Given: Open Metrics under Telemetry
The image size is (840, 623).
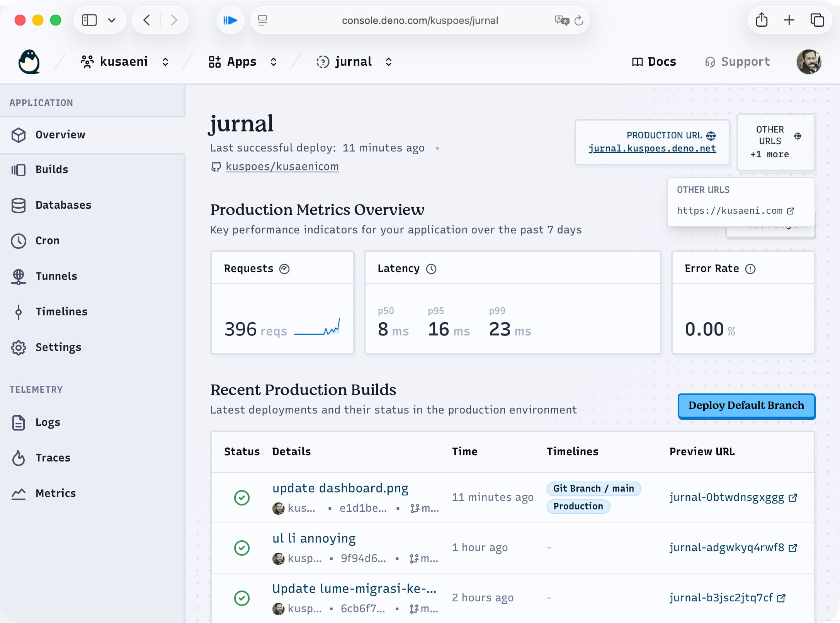Looking at the screenshot, I should [x=92, y=494].
